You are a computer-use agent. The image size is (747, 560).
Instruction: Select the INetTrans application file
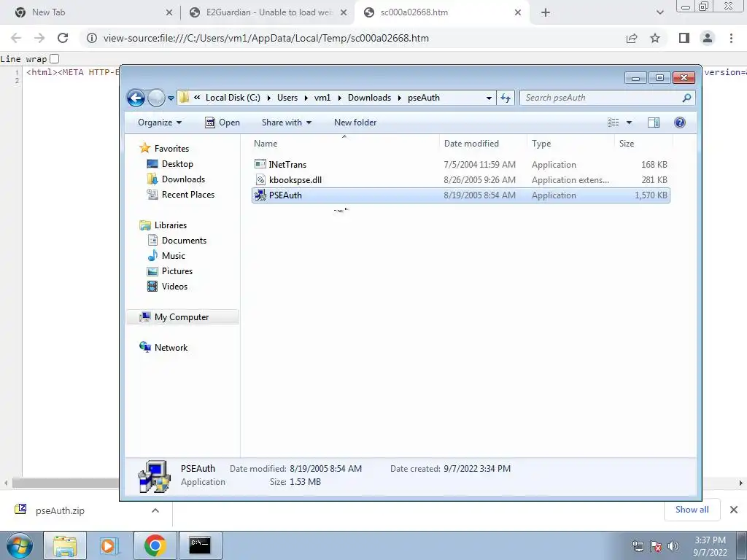(x=461, y=165)
